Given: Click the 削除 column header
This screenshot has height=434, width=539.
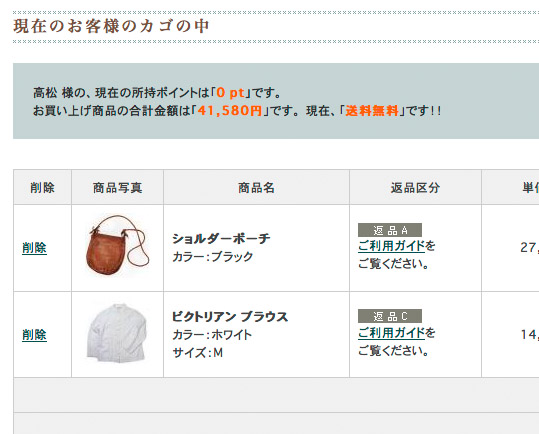Looking at the screenshot, I should point(42,187).
